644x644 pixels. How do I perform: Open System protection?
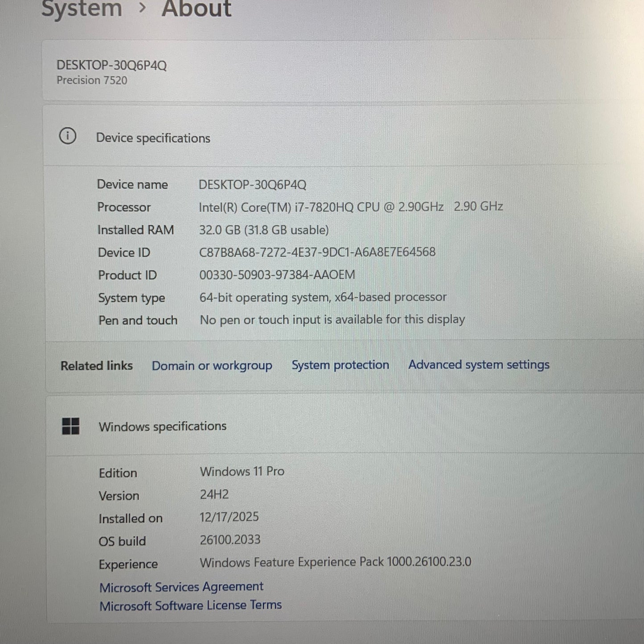tap(340, 365)
